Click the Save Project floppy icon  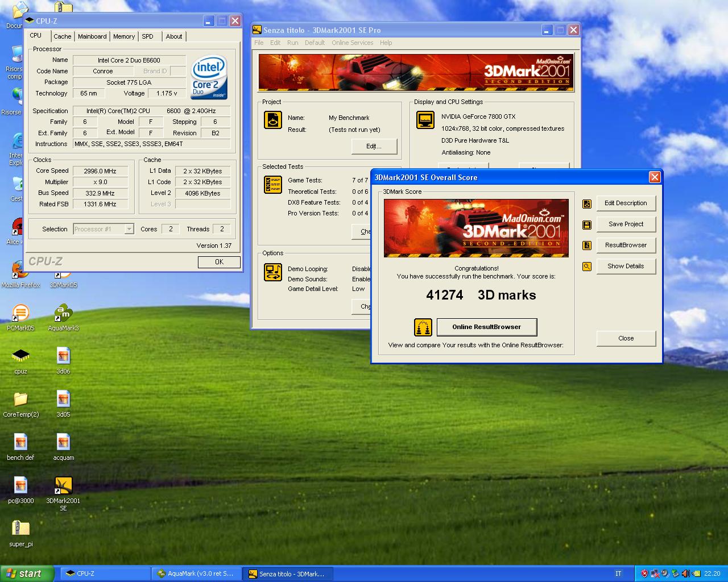[587, 225]
